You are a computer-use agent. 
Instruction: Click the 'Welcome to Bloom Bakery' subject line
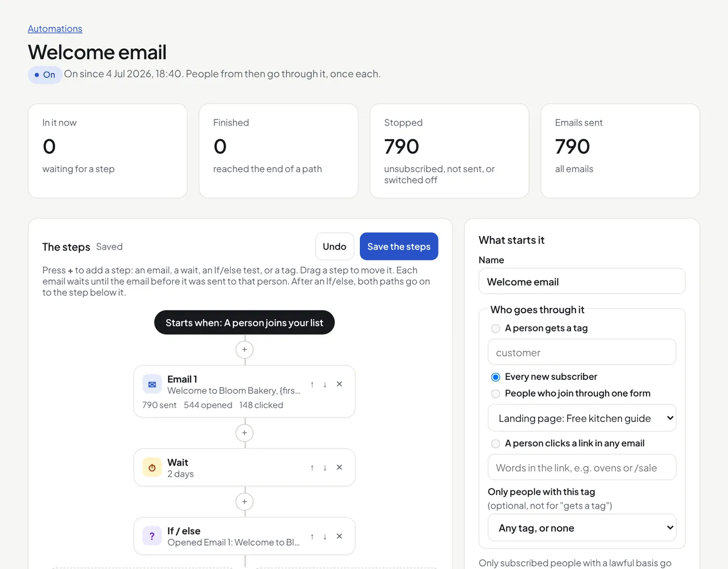tap(234, 390)
